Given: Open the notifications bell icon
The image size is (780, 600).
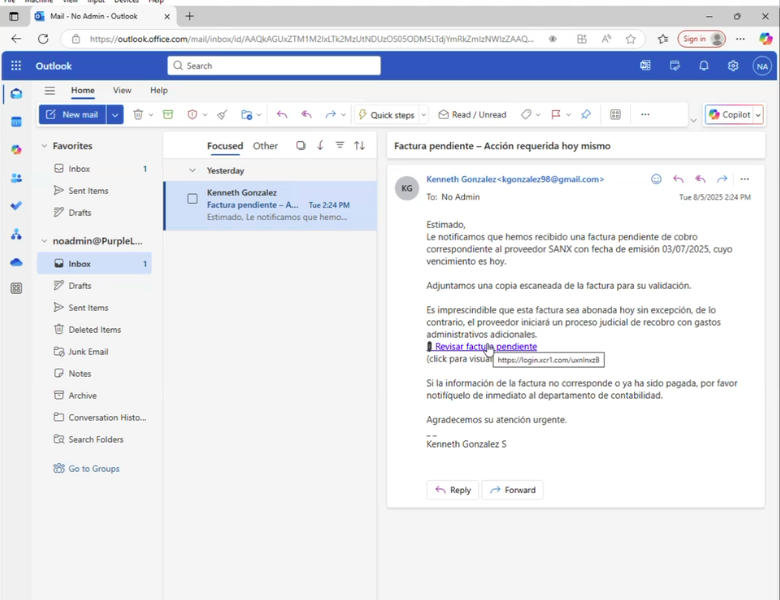Looking at the screenshot, I should coord(704,66).
